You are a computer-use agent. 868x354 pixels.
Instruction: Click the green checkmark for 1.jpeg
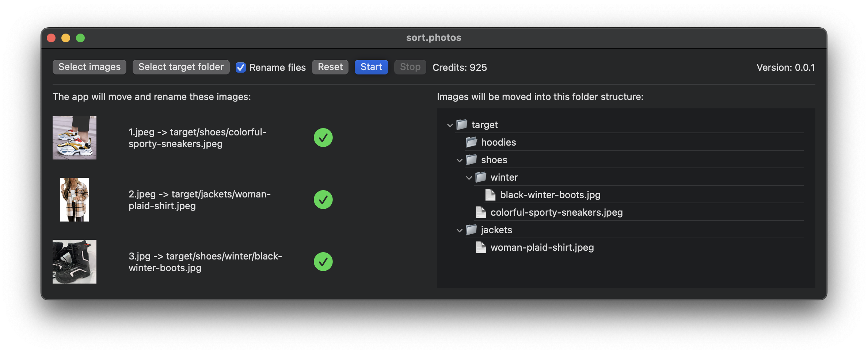pyautogui.click(x=323, y=138)
